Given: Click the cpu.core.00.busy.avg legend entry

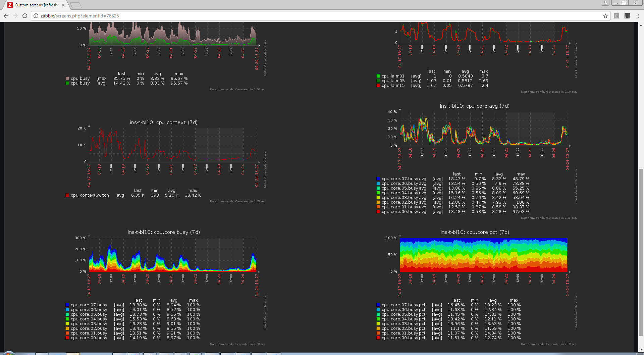Looking at the screenshot, I should click(404, 212).
